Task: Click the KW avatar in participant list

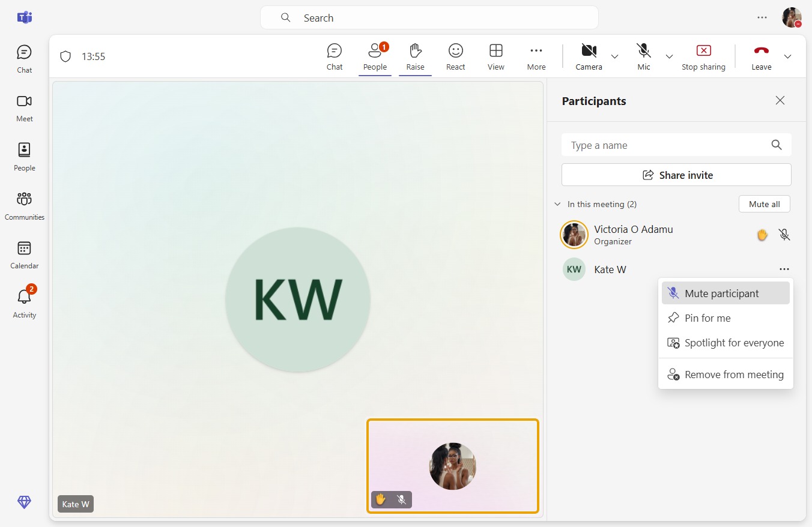Action: pos(574,270)
